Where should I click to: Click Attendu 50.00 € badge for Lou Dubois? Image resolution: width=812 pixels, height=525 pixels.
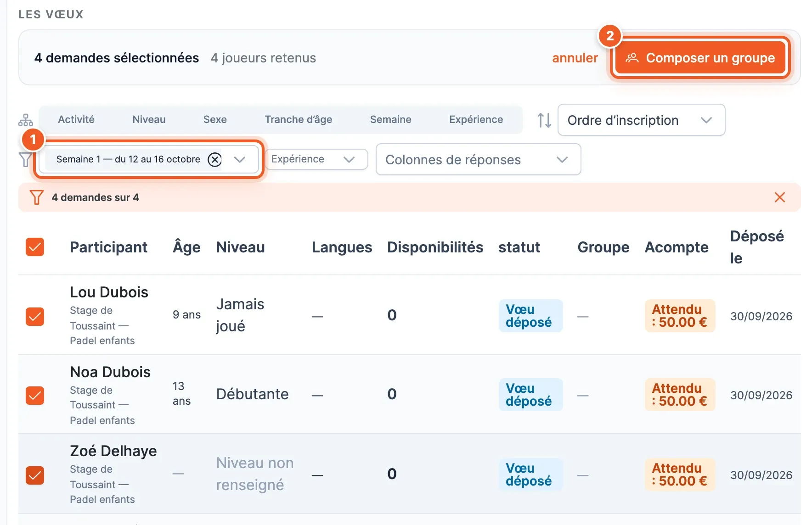680,316
